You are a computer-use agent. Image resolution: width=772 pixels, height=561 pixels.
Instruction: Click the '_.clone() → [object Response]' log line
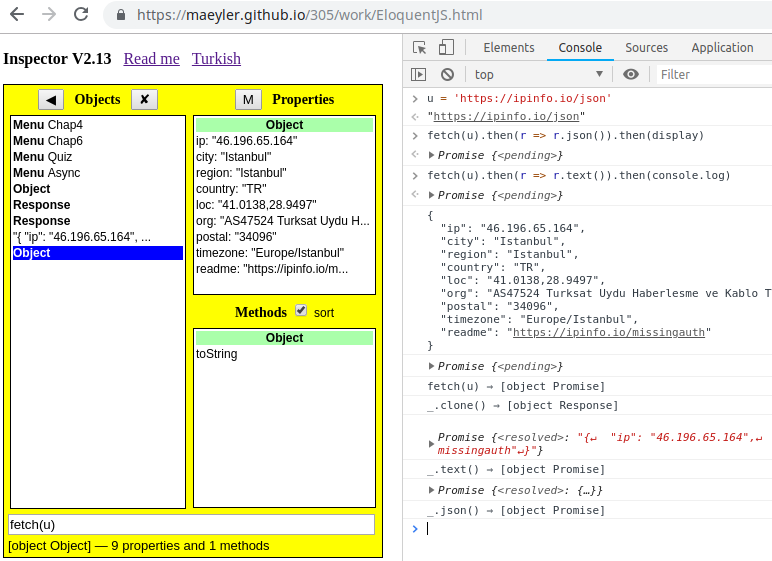(x=522, y=405)
